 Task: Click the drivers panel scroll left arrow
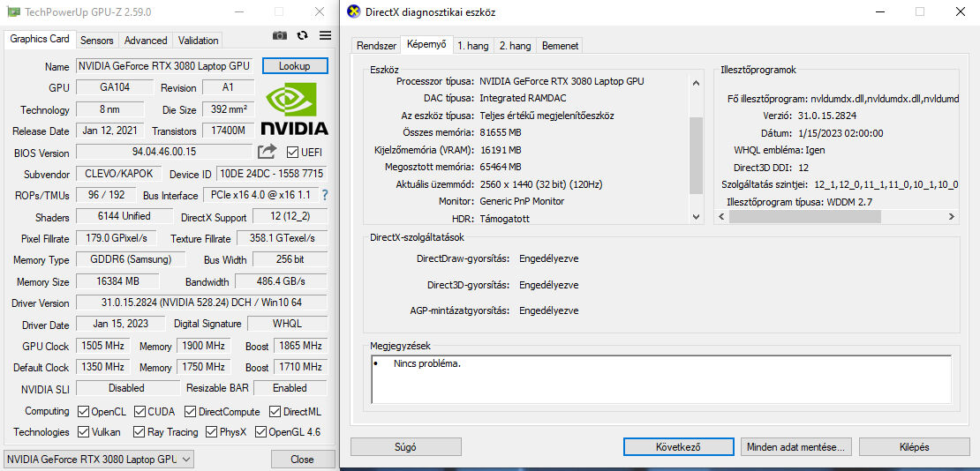click(x=721, y=217)
